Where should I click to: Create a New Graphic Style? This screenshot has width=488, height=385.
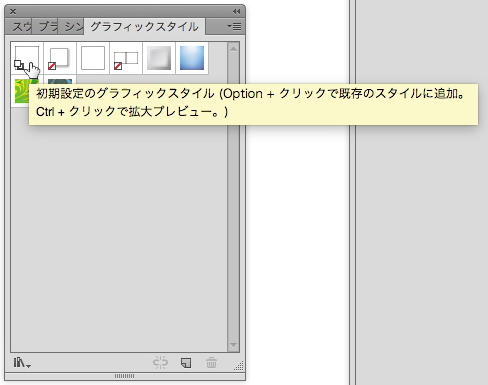(x=186, y=363)
